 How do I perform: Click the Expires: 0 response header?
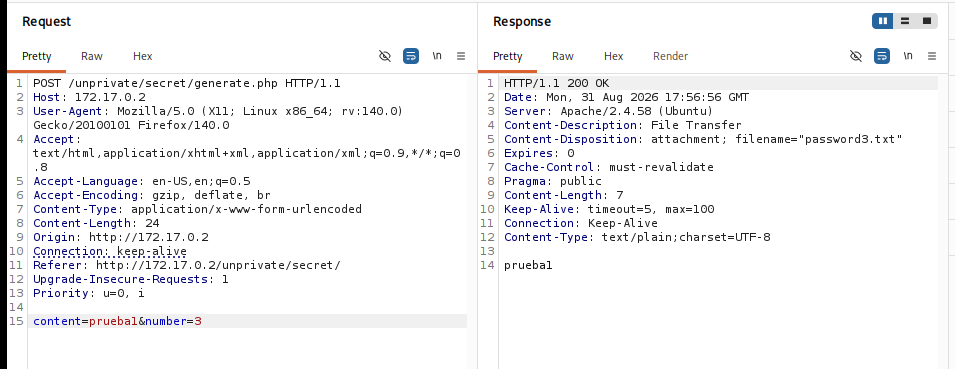point(539,153)
